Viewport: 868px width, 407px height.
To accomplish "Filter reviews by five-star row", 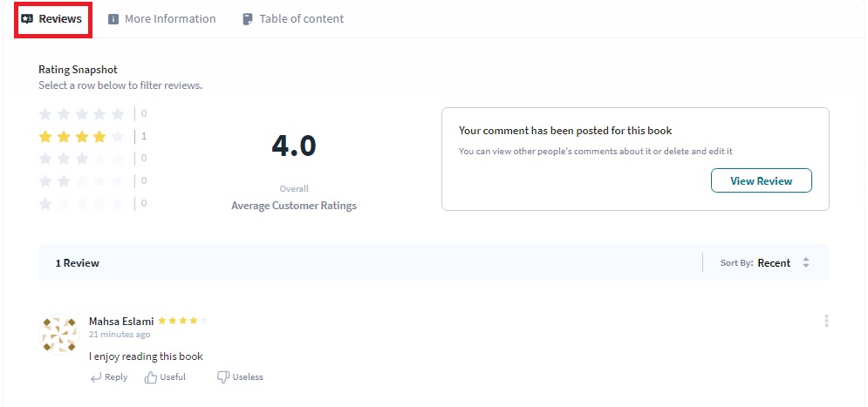I will coord(84,113).
